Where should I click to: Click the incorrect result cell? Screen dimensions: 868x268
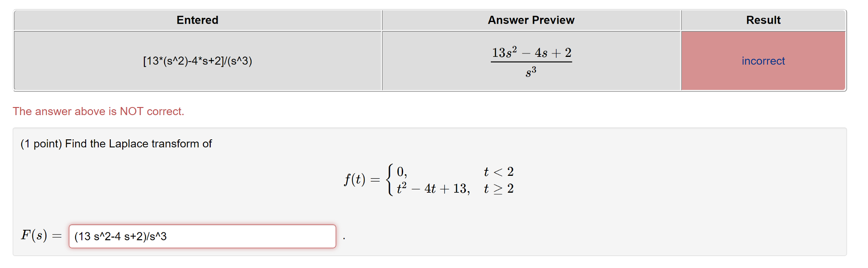[x=763, y=61]
